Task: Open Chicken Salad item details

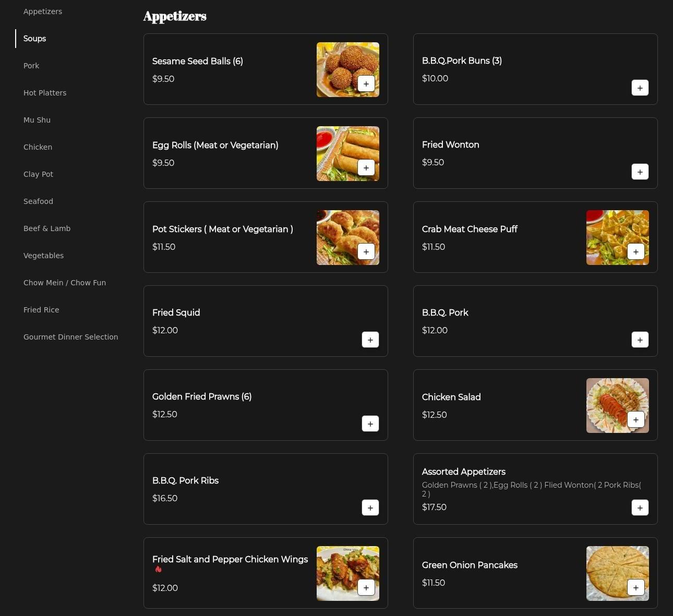Action: pos(451,397)
